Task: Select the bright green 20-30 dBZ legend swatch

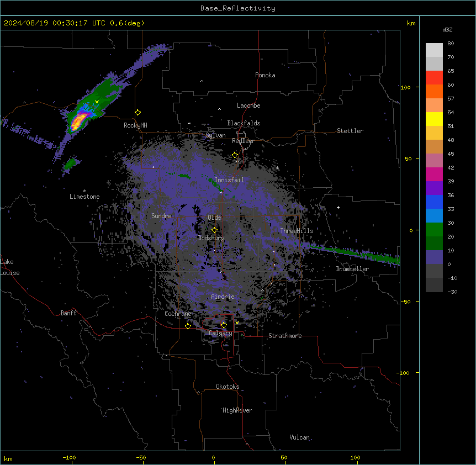Action: pyautogui.click(x=434, y=230)
